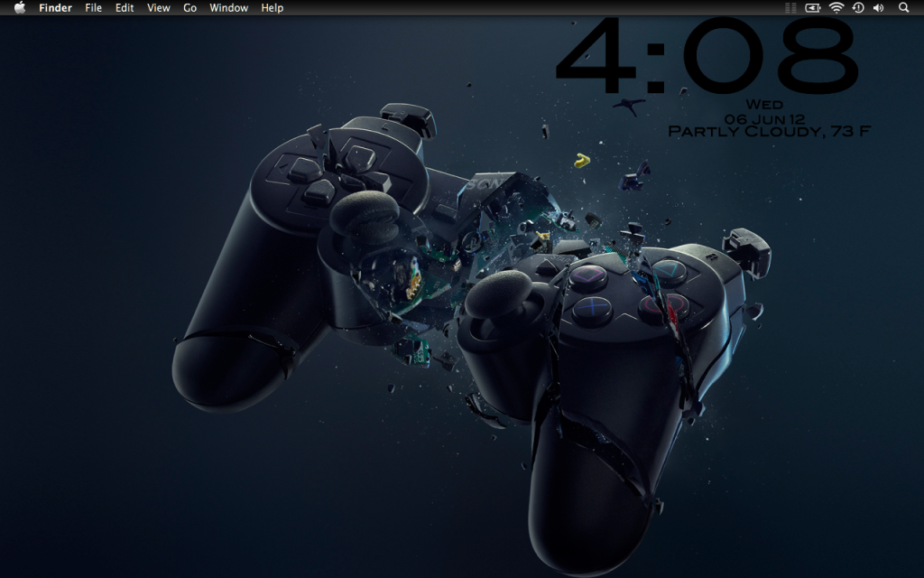Click the 'Partly Cloudy, 73 F' weather text
Viewport: 924px width, 578px height.
pos(769,131)
